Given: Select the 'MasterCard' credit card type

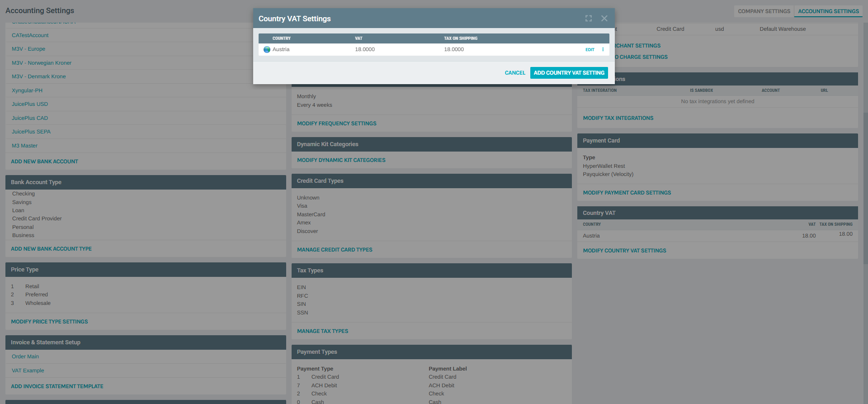Looking at the screenshot, I should [311, 214].
